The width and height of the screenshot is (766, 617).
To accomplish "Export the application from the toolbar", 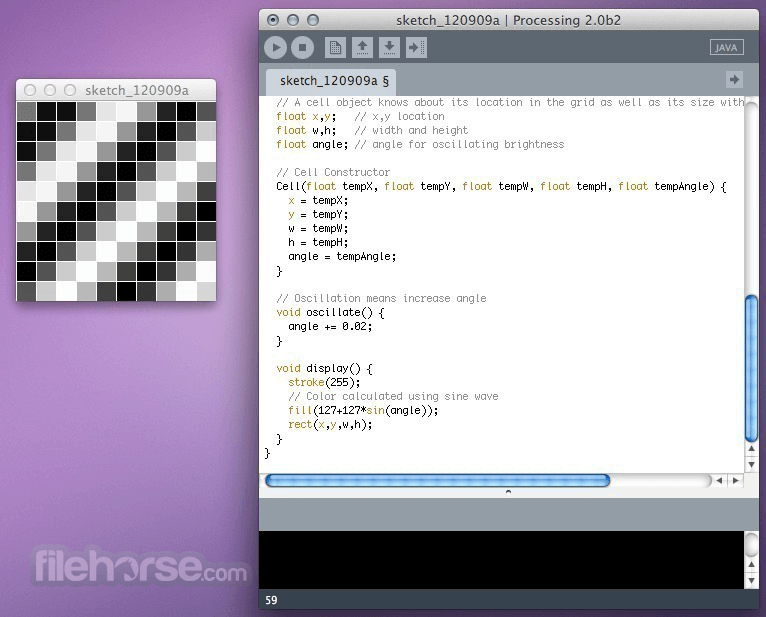I will click(x=416, y=48).
